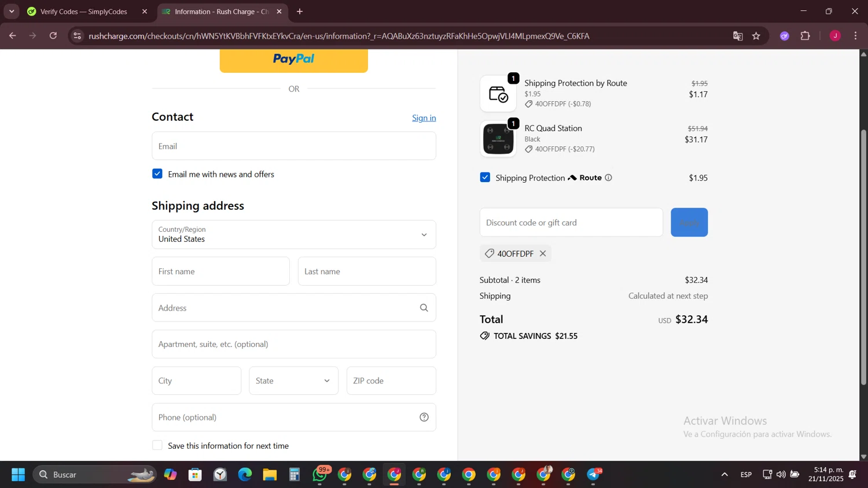Bookmark this page with the star icon
868x488 pixels.
click(x=756, y=36)
